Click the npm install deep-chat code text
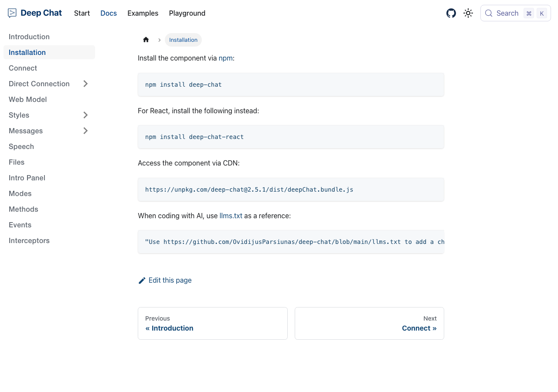Viewport: 558px width, 392px height. [x=184, y=84]
